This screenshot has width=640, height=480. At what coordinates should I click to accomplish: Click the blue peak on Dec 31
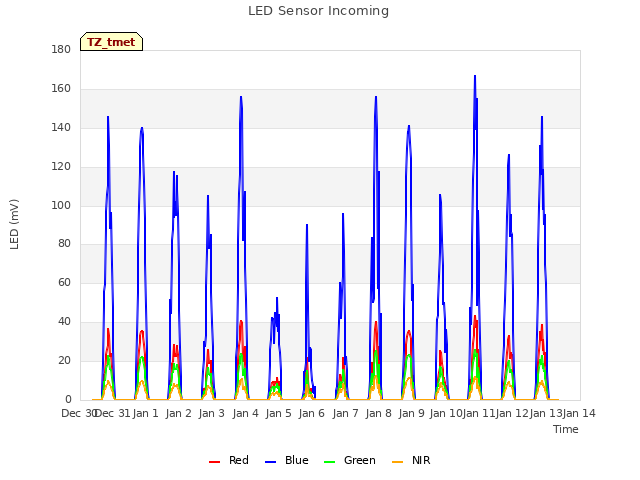[x=108, y=117]
